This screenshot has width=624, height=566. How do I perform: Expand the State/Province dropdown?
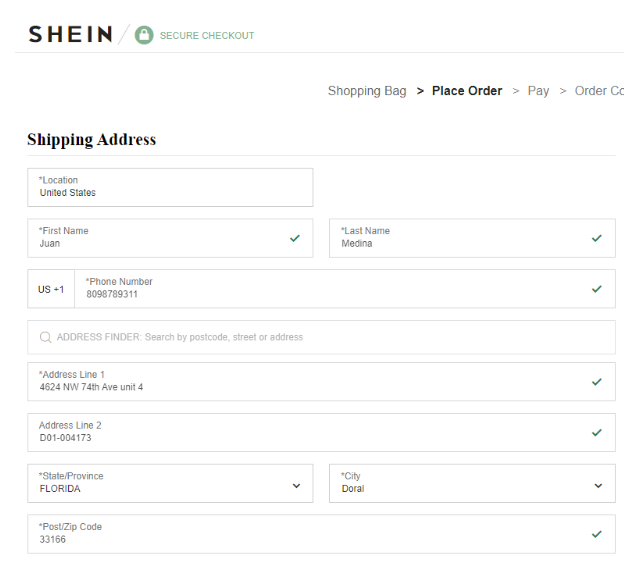tap(296, 485)
